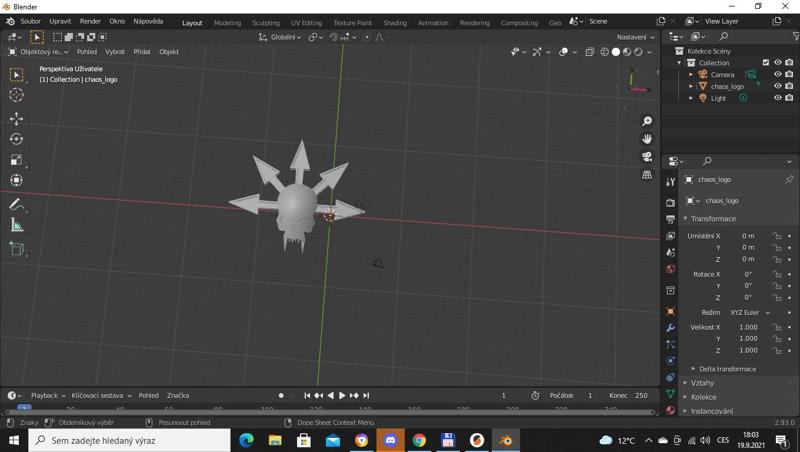The height and width of the screenshot is (452, 800).
Task: Click the Rotace X value field
Action: pos(748,274)
